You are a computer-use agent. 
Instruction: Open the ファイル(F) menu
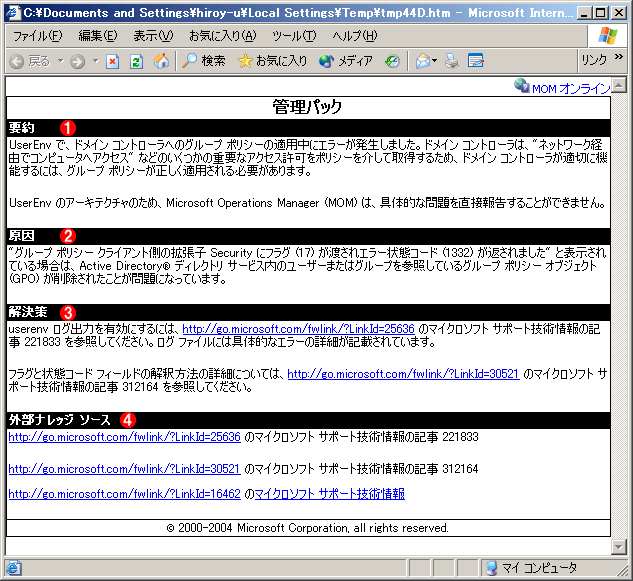pos(38,36)
